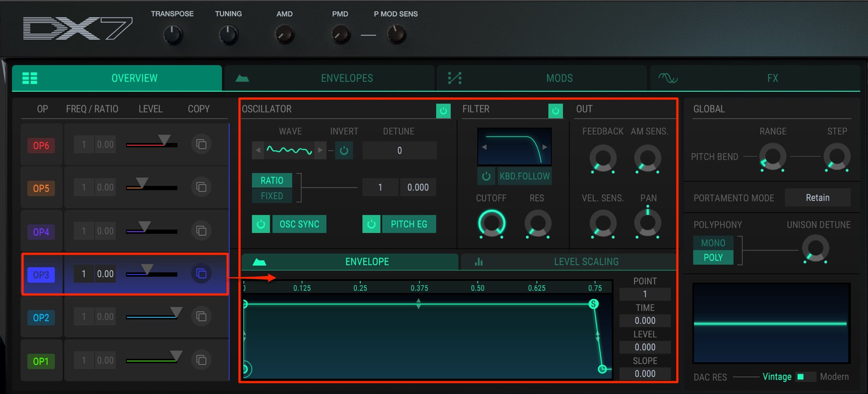
Task: Select the FIXED frequency mode
Action: point(272,196)
